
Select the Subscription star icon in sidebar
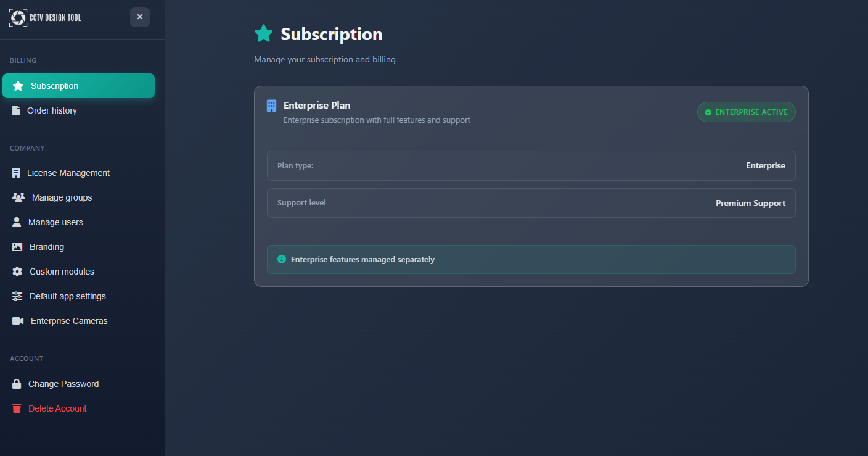coord(17,86)
